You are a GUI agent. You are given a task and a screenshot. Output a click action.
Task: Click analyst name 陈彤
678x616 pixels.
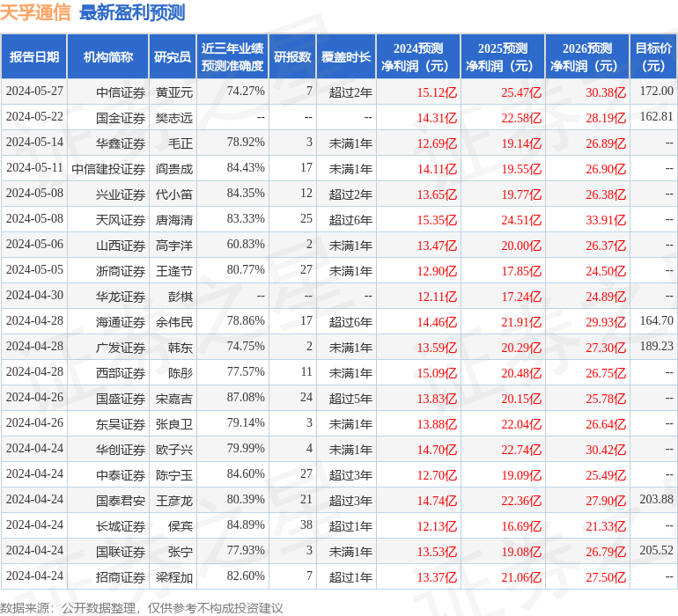pos(181,373)
